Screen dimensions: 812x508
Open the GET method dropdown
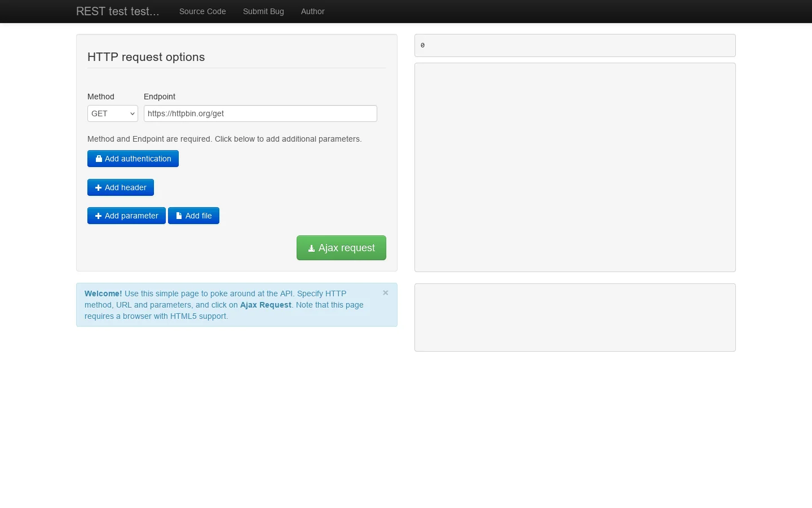113,113
